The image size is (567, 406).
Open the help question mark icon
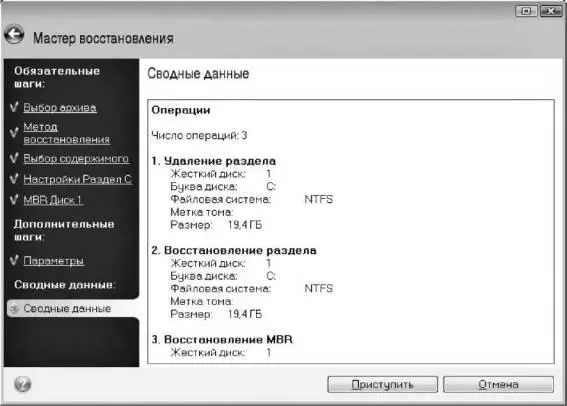22,384
